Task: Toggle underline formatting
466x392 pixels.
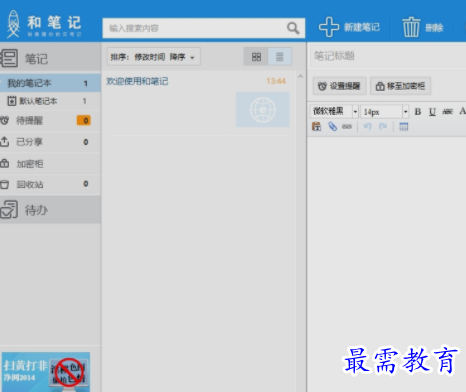Action: pyautogui.click(x=432, y=112)
